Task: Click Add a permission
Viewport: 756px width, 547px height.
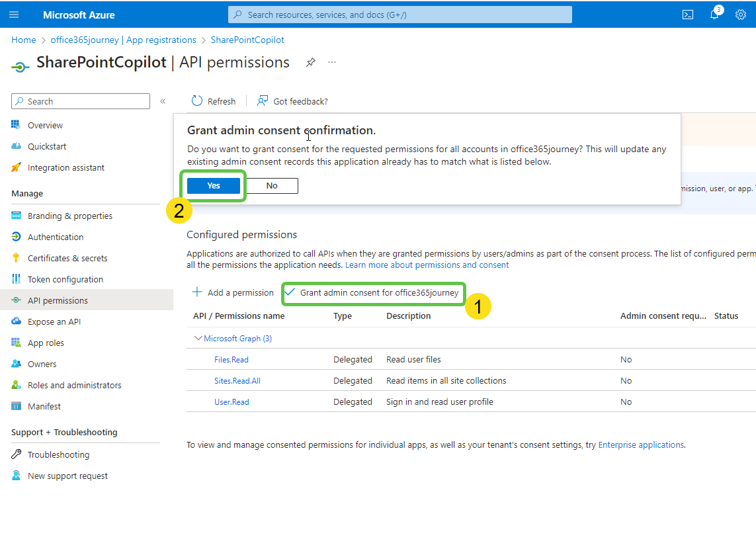Action: click(232, 292)
